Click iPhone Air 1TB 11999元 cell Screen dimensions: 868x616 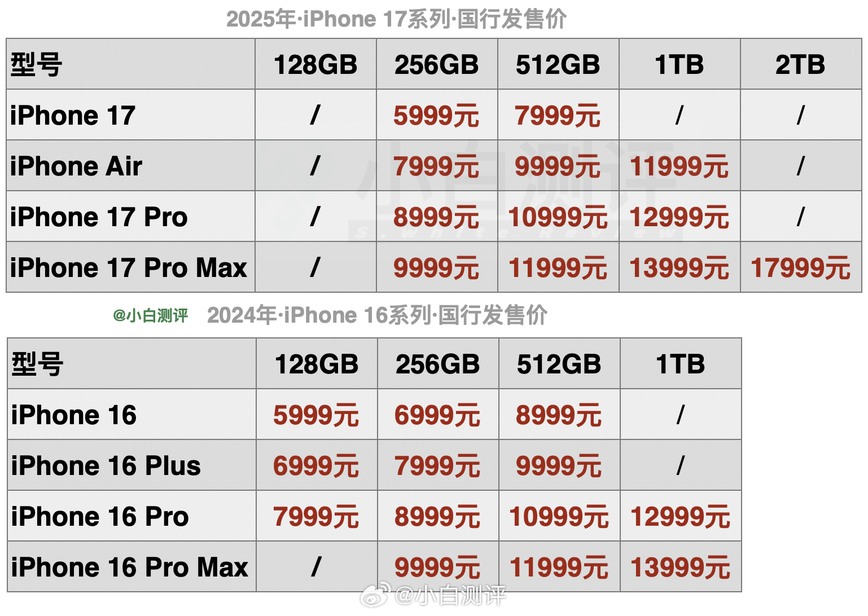coord(680,166)
